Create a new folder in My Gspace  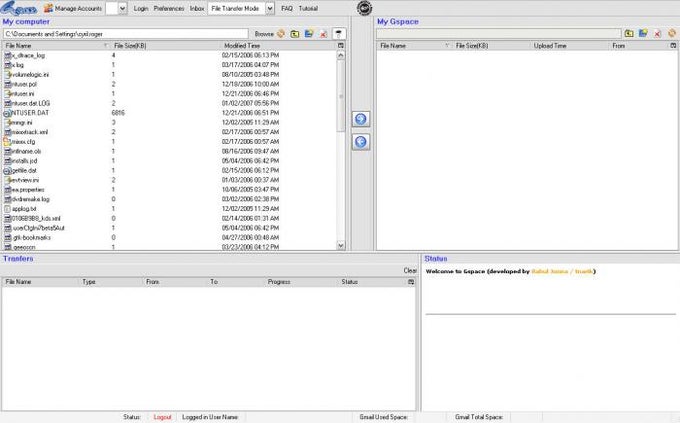click(x=643, y=33)
